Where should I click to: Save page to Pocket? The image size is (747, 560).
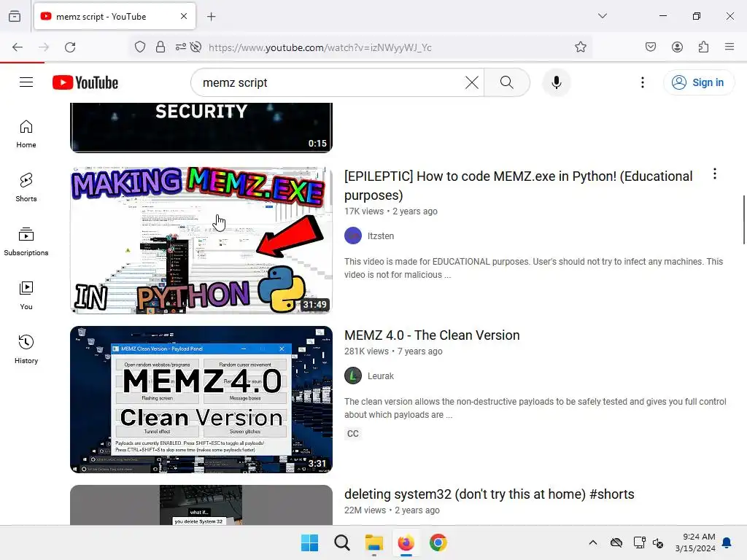tap(651, 47)
